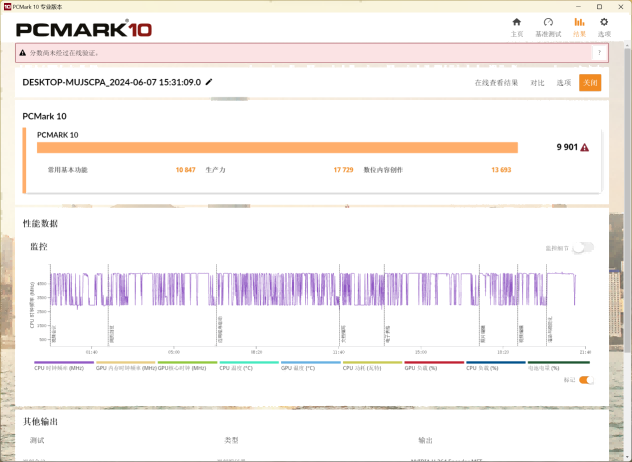This screenshot has height=462, width=632.
Task: Click the first chart marker near 00:00
Action: pos(50,305)
